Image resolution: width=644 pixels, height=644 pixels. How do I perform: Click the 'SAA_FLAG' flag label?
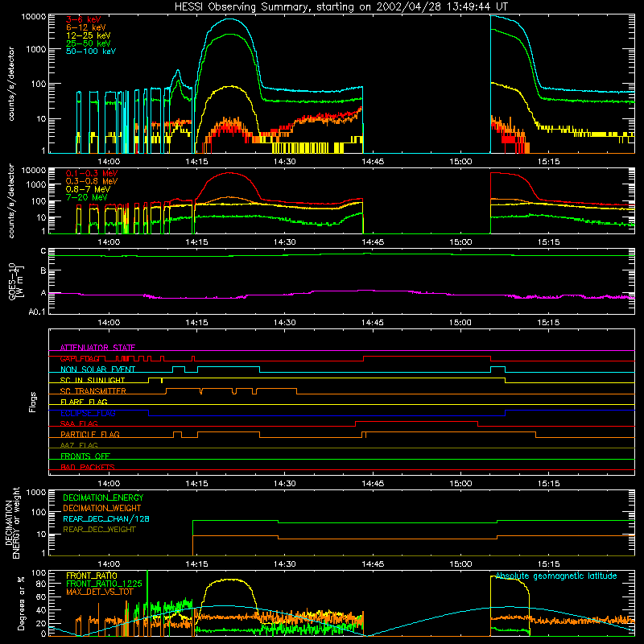(79, 423)
